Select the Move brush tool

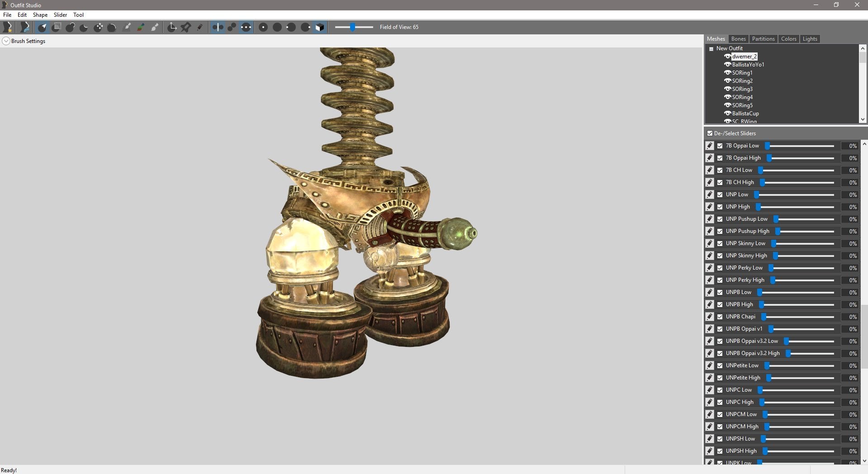(x=98, y=28)
